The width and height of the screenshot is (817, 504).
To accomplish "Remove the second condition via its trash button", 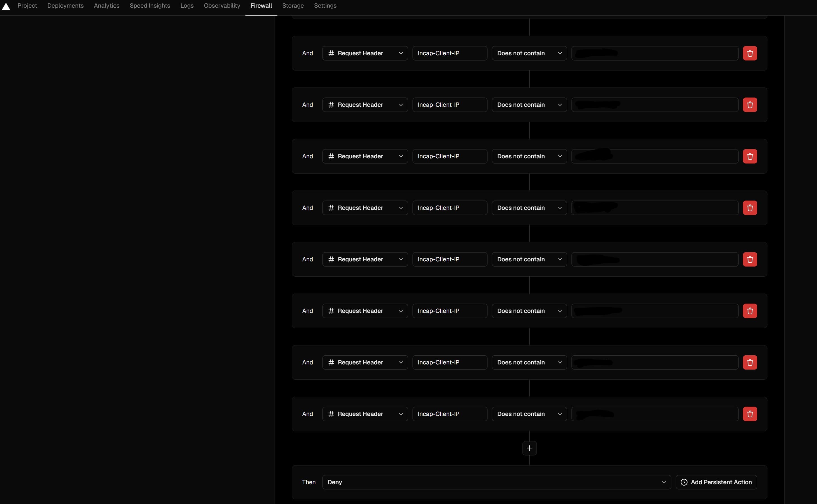I will (x=750, y=105).
